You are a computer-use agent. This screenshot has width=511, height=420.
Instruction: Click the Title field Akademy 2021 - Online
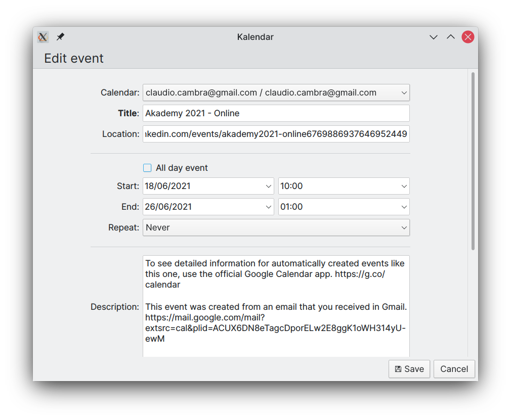tap(276, 113)
